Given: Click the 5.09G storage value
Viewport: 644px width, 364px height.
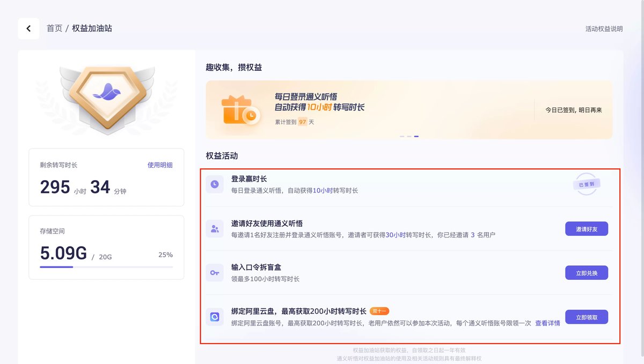Looking at the screenshot, I should click(x=63, y=253).
